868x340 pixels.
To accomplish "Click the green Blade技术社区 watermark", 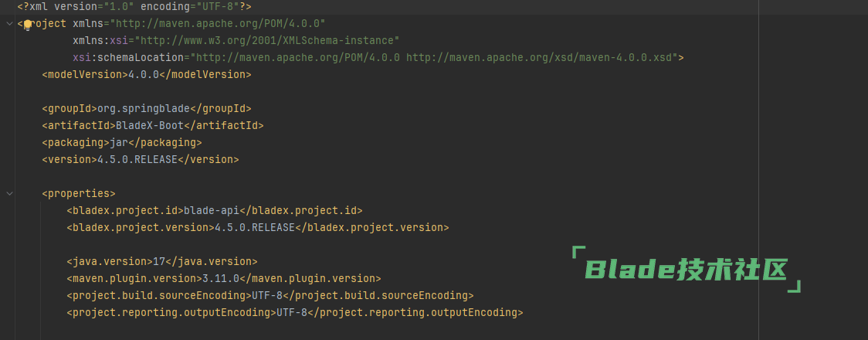I will coord(687,270).
